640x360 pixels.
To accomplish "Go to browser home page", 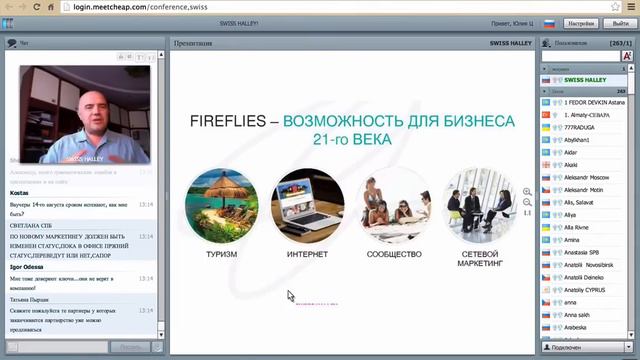I will point(51,7).
